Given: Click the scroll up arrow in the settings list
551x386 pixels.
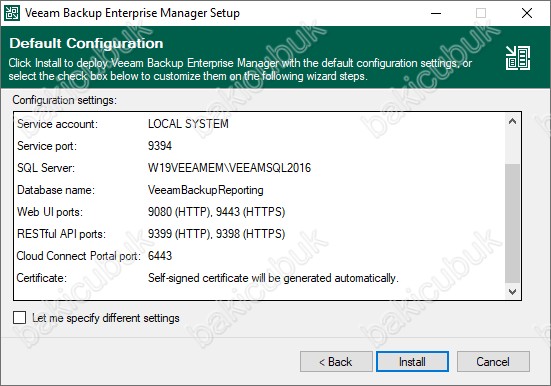Looking at the screenshot, I should (x=512, y=122).
